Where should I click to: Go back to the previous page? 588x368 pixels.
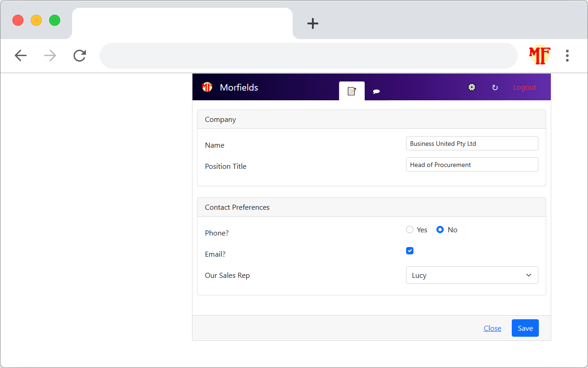coord(21,56)
